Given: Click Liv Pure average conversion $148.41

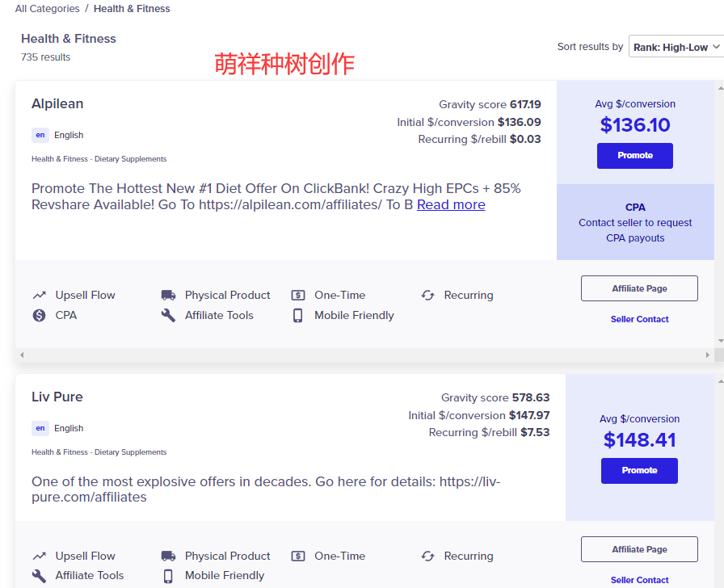Looking at the screenshot, I should coord(639,440).
